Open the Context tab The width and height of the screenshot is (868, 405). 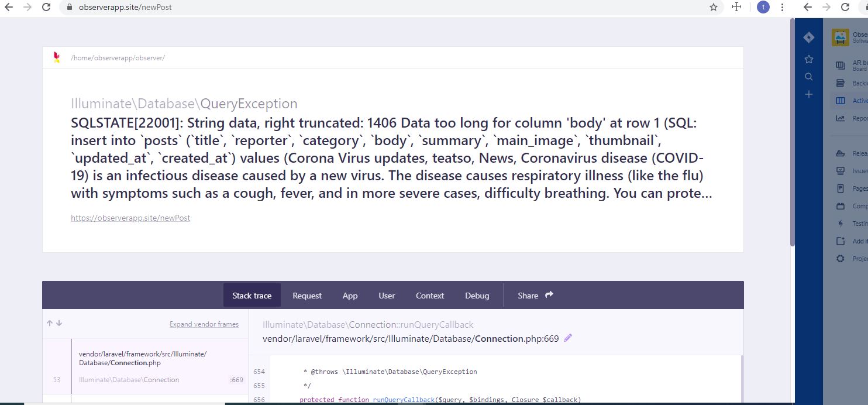[x=430, y=296]
